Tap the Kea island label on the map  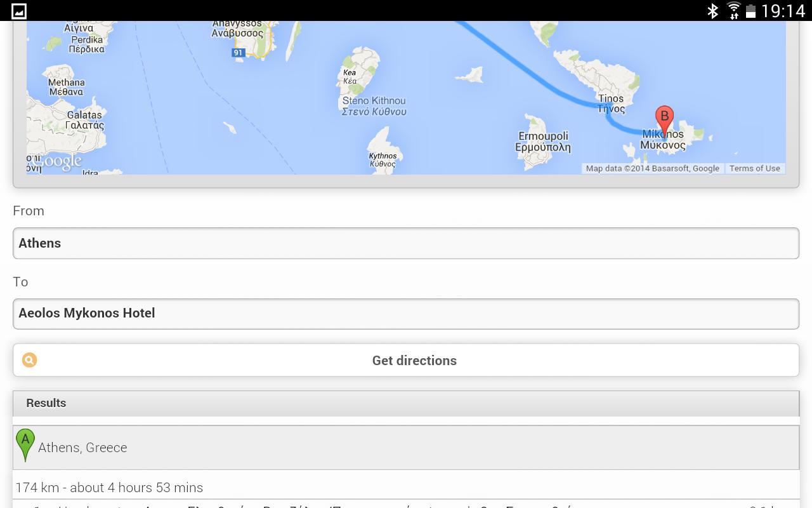pos(350,77)
